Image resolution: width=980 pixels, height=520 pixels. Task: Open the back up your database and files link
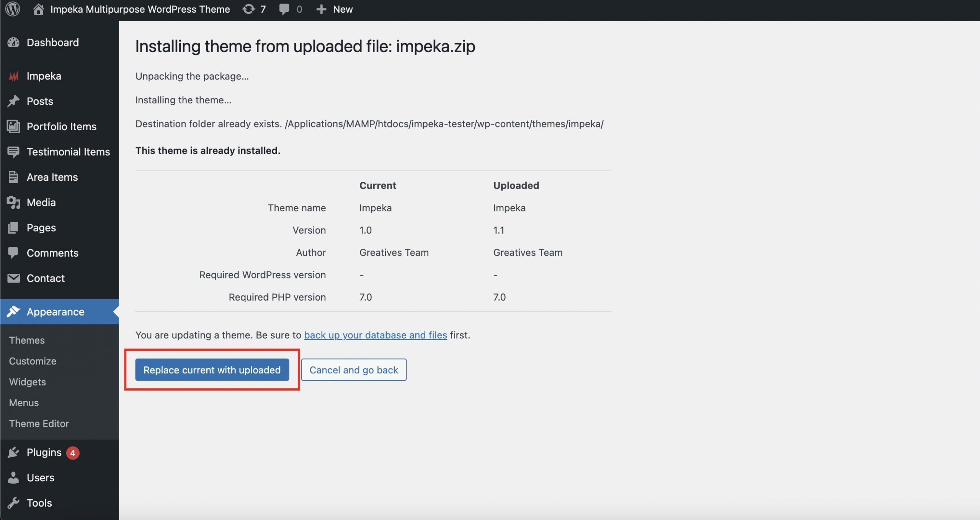376,335
